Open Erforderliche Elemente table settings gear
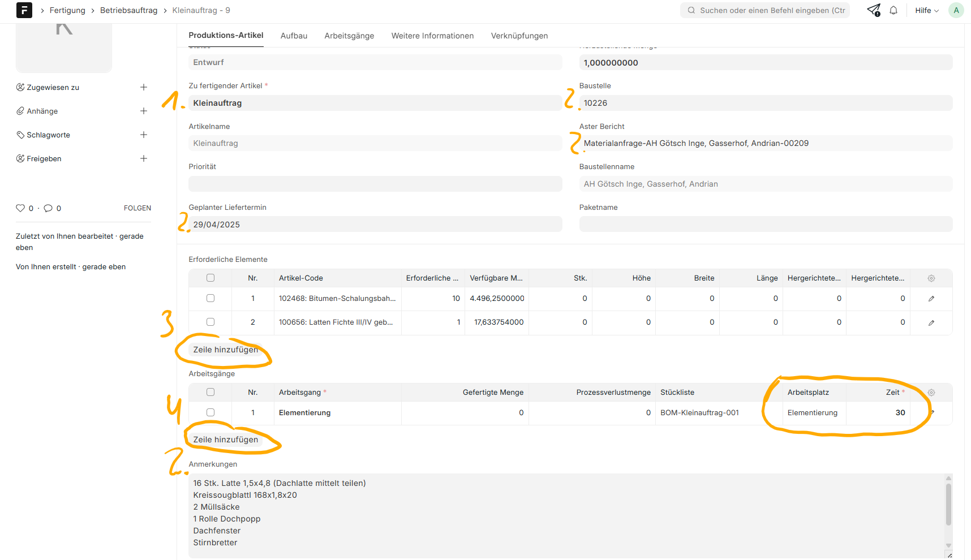The width and height of the screenshot is (971, 560). coord(931,278)
